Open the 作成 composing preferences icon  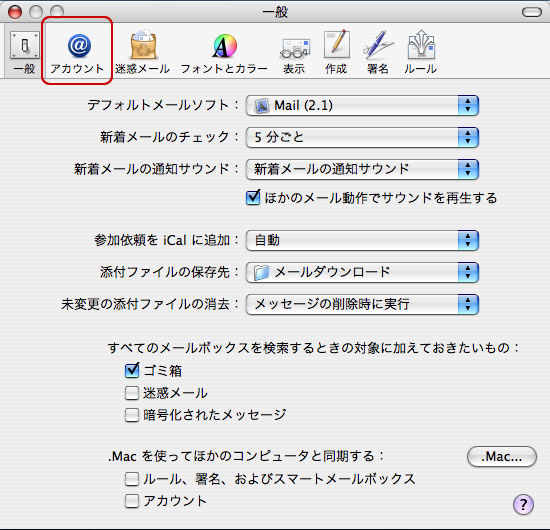[x=336, y=53]
